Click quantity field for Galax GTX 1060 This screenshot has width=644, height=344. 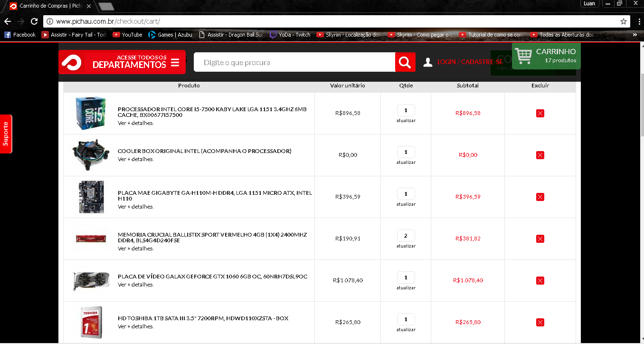[406, 277]
